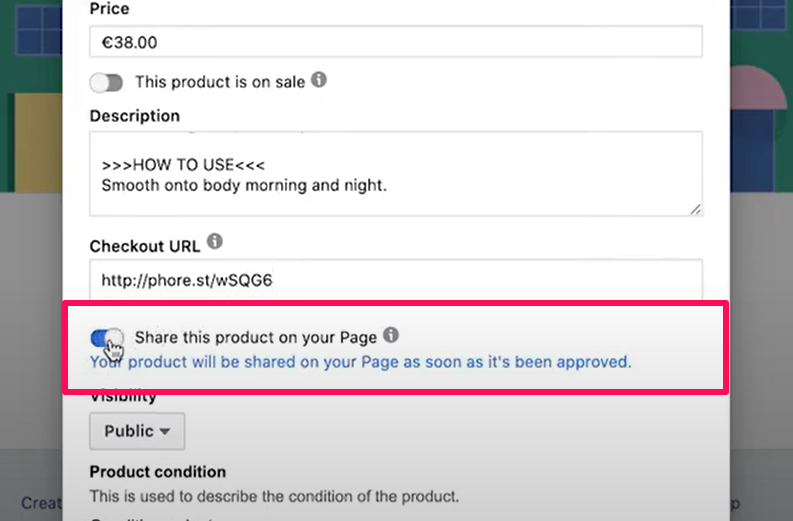This screenshot has width=793, height=521.
Task: Click the Price field label
Action: [109, 8]
